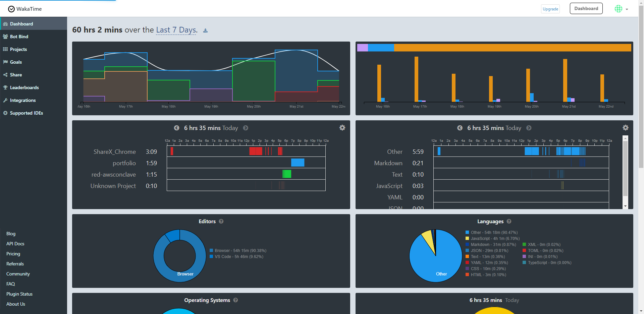Open the About Us link
Viewport: 644px width, 314px height.
(x=16, y=304)
